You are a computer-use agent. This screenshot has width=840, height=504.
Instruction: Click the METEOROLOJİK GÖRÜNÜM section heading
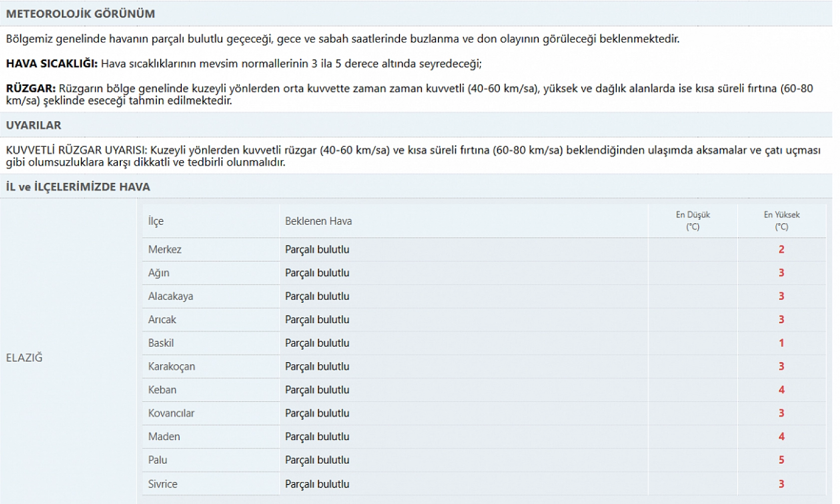point(80,14)
